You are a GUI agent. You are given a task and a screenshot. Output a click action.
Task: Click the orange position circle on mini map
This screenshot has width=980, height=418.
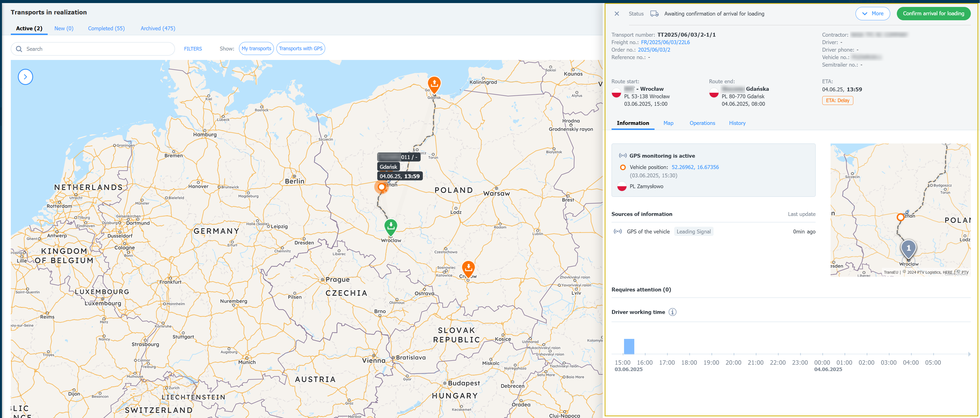pyautogui.click(x=900, y=217)
